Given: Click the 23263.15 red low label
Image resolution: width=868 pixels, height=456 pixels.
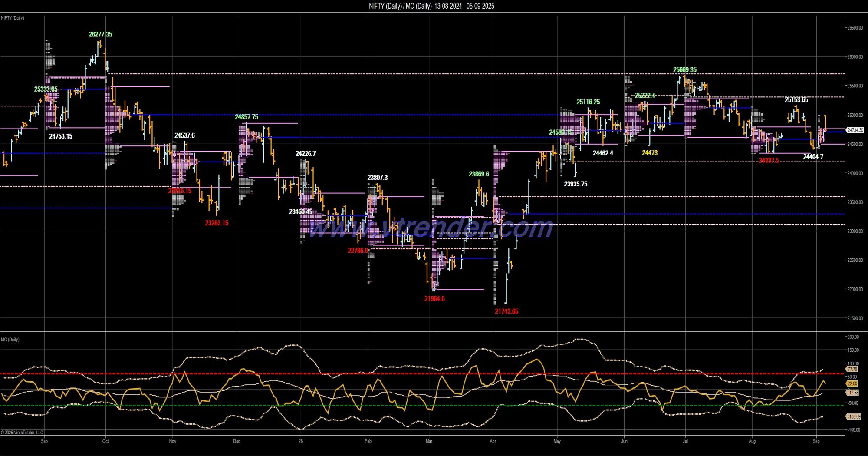Looking at the screenshot, I should coord(217,223).
